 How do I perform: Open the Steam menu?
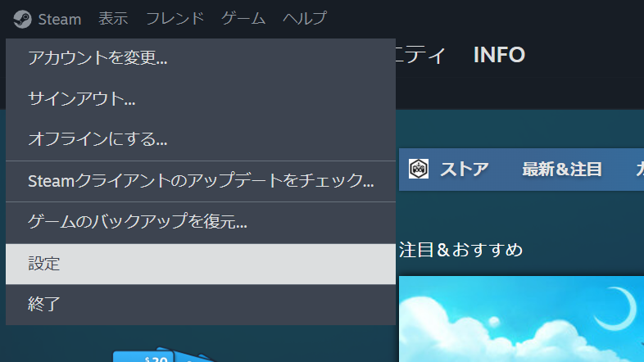(x=60, y=20)
